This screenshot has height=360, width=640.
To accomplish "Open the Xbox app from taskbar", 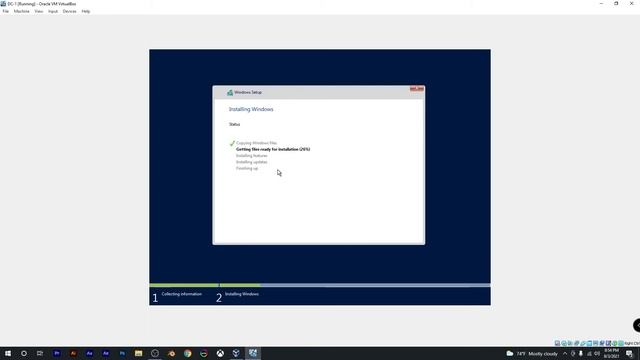I will (x=220, y=353).
